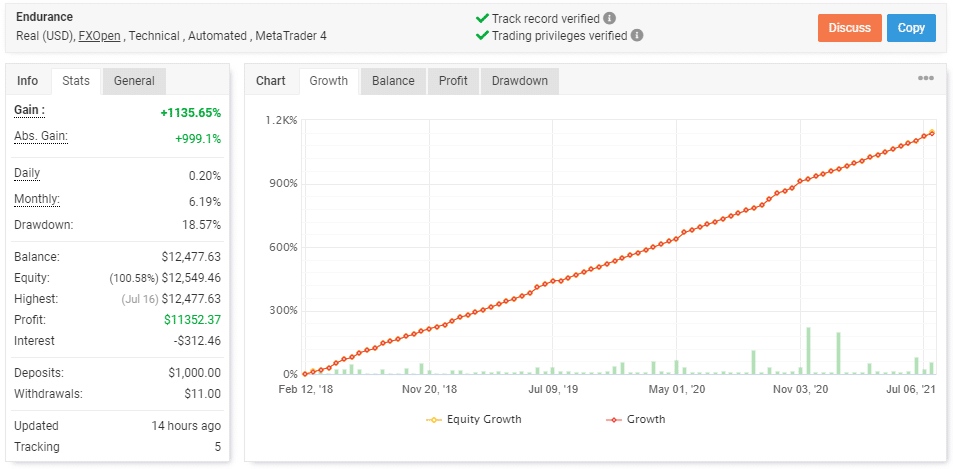Click the +999.1% absolute gain value
Image resolution: width=953 pixels, height=469 pixels.
(x=198, y=139)
